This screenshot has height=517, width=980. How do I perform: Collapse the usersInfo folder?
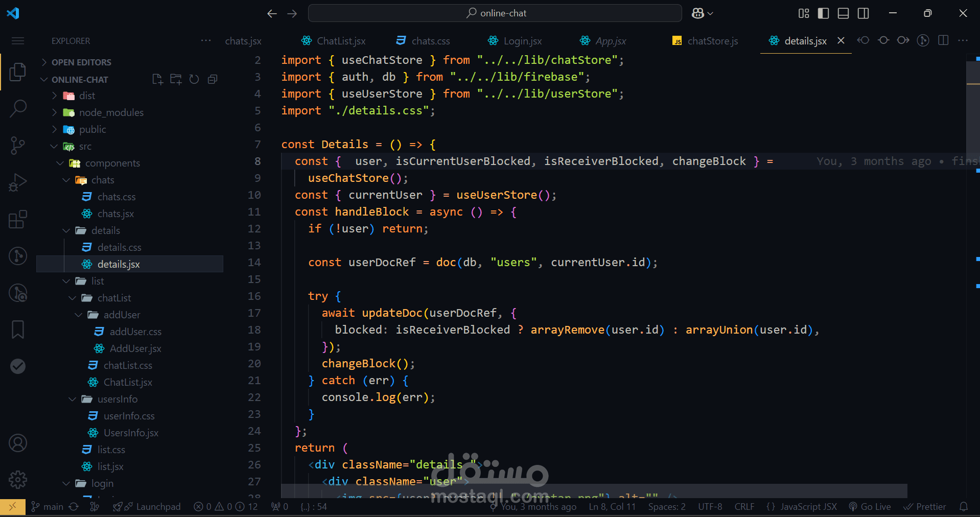pyautogui.click(x=130, y=399)
